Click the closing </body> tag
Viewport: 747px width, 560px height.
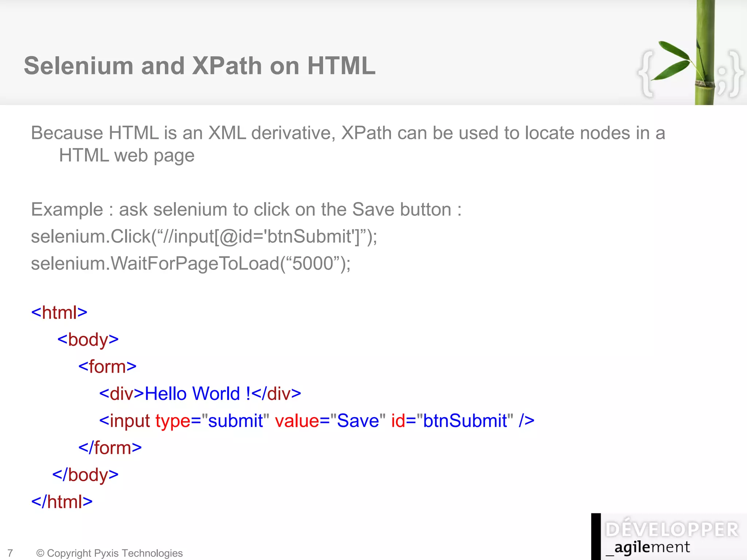85,475
